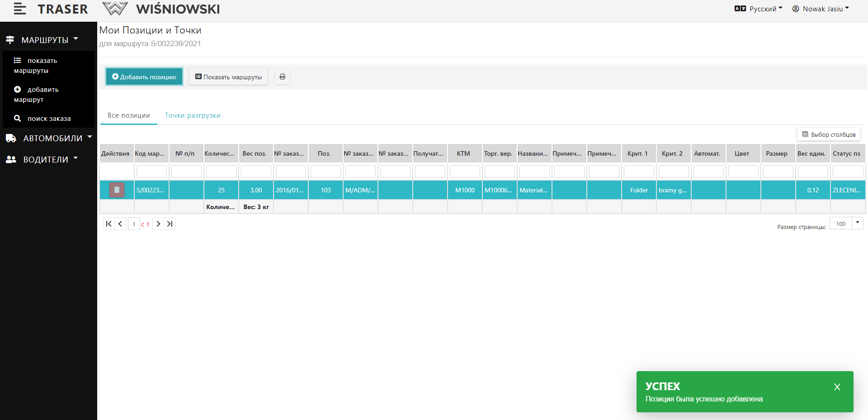Viewport: 868px width, 420px height.
Task: Switch to Точки разгрузки tab
Action: tap(193, 115)
